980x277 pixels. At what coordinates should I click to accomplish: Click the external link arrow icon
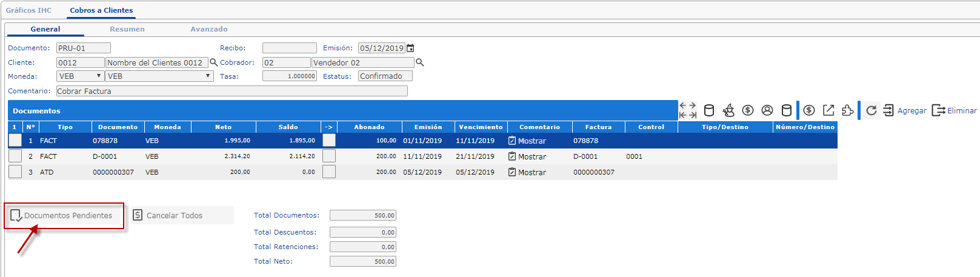(x=828, y=110)
